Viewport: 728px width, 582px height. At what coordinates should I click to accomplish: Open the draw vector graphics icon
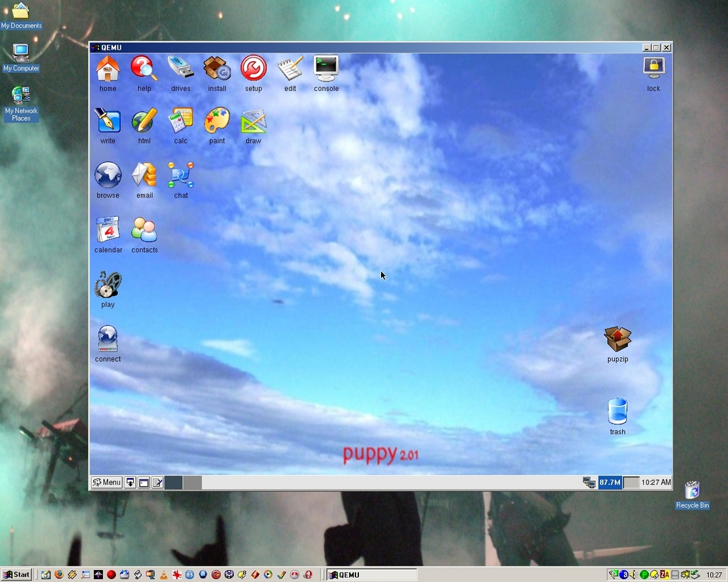(254, 126)
